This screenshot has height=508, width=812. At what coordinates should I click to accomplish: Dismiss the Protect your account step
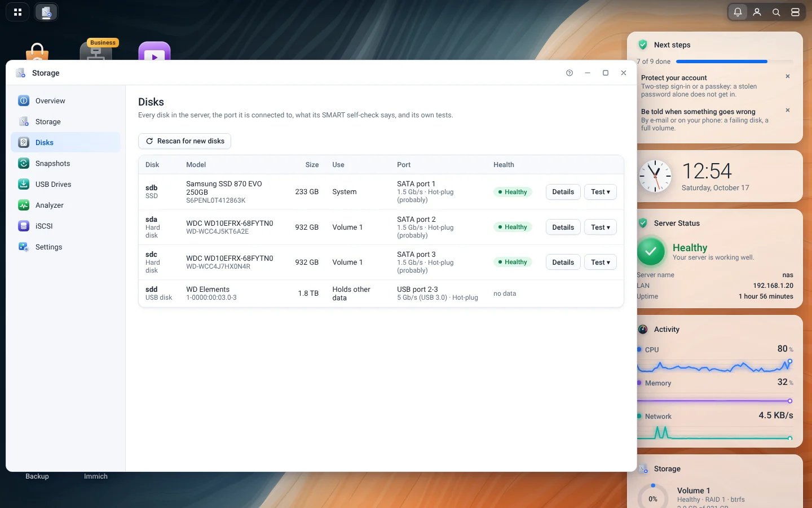(788, 76)
